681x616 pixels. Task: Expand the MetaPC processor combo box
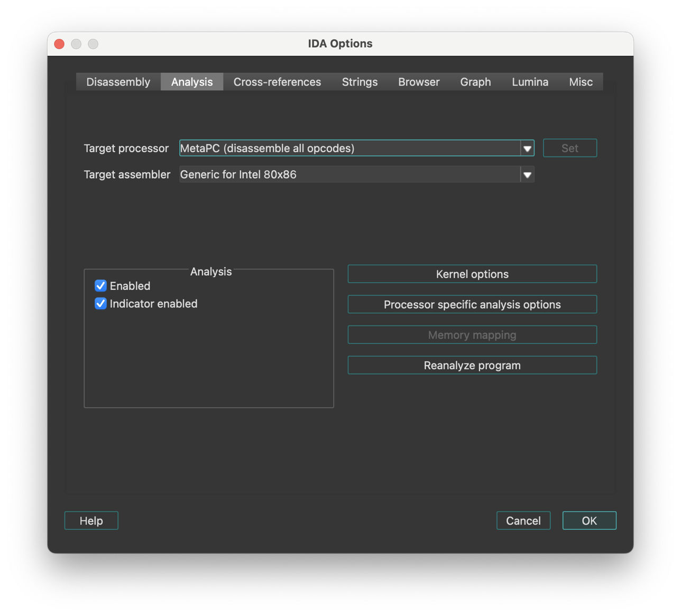point(349,148)
